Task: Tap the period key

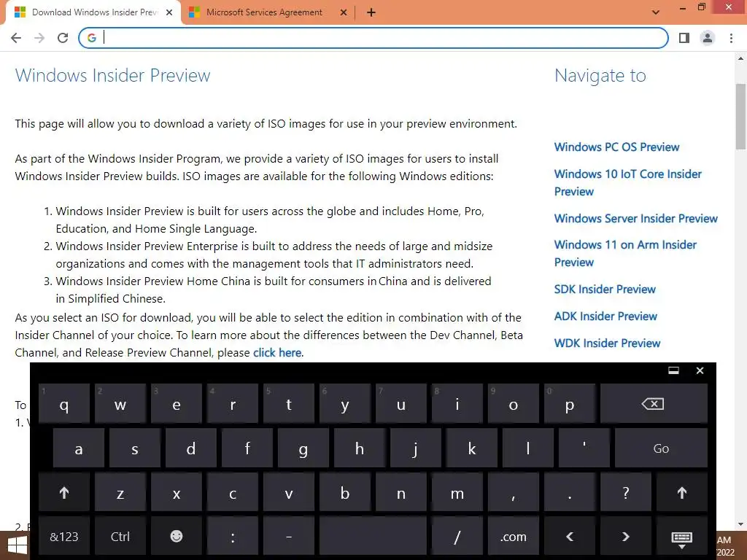Action: coord(569,493)
